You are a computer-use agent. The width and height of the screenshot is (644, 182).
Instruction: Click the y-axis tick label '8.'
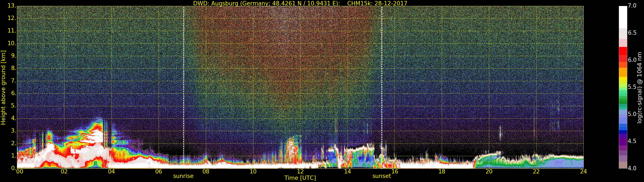coord(14,68)
